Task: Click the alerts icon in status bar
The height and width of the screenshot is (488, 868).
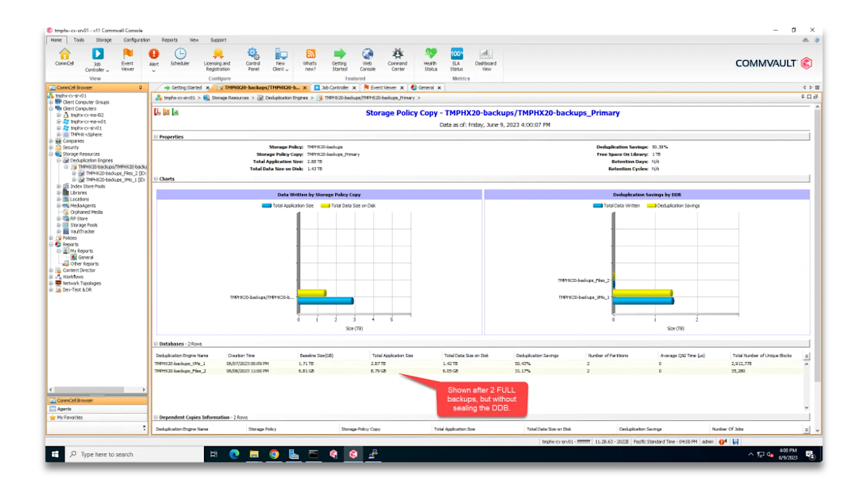Action: click(x=723, y=442)
